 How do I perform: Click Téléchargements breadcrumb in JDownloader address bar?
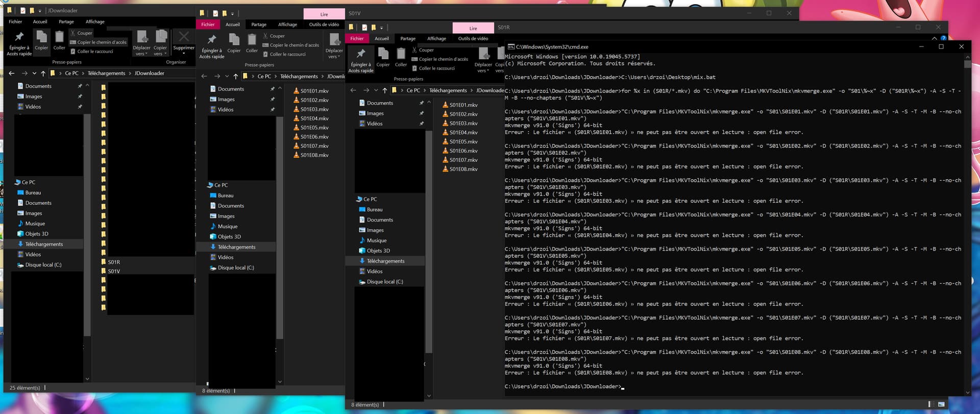point(106,74)
